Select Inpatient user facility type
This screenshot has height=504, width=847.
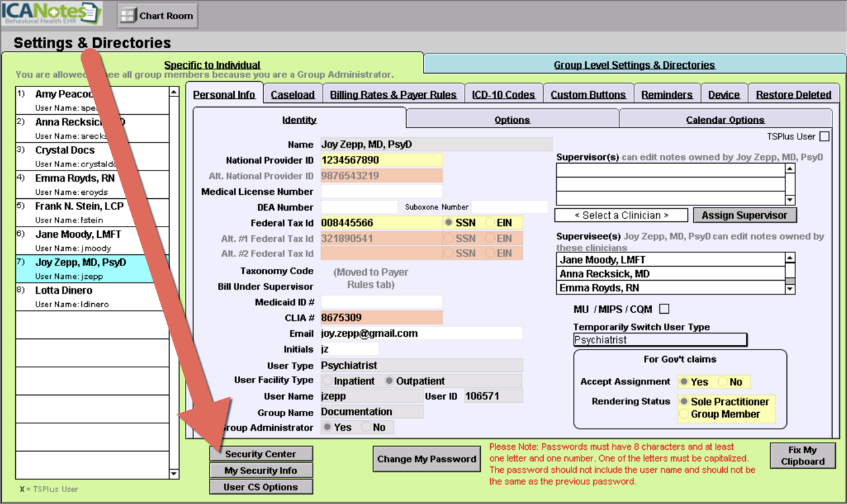tap(327, 381)
